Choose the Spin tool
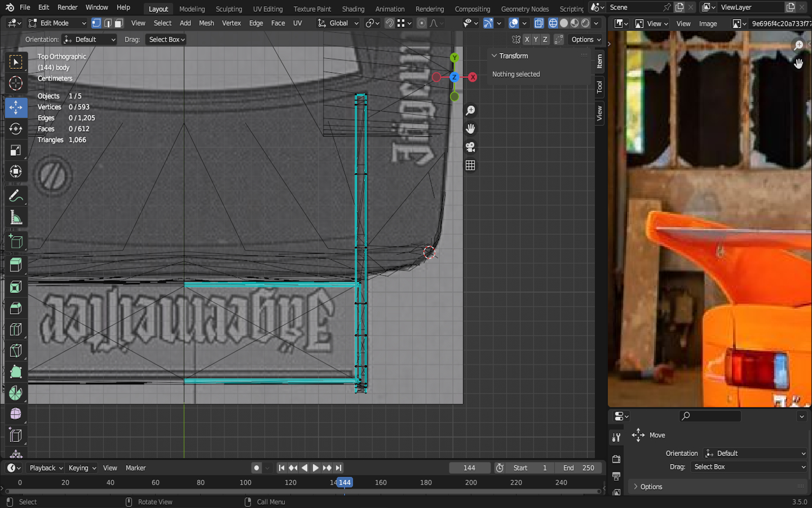Viewport: 812px width, 508px height. point(16,393)
